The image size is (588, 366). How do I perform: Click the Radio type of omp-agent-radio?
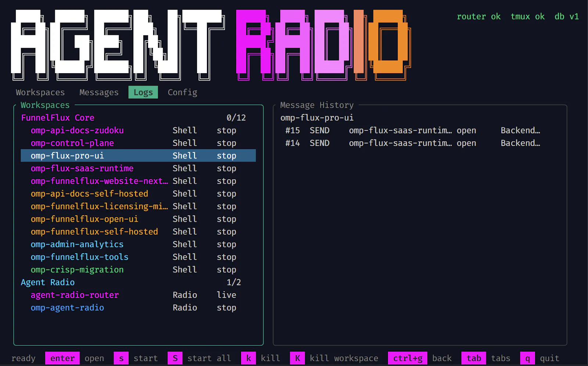point(185,308)
